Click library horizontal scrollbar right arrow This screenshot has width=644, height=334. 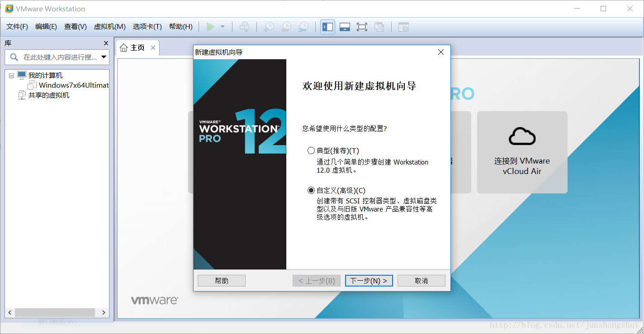104,312
